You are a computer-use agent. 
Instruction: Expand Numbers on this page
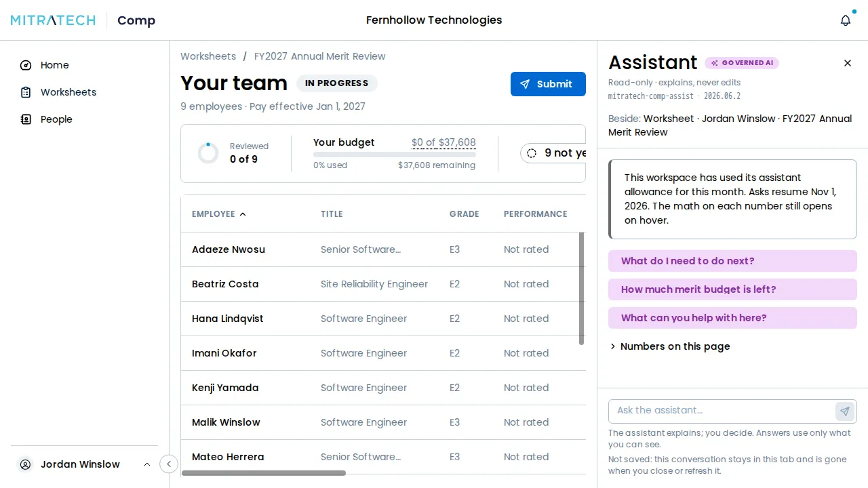(670, 346)
